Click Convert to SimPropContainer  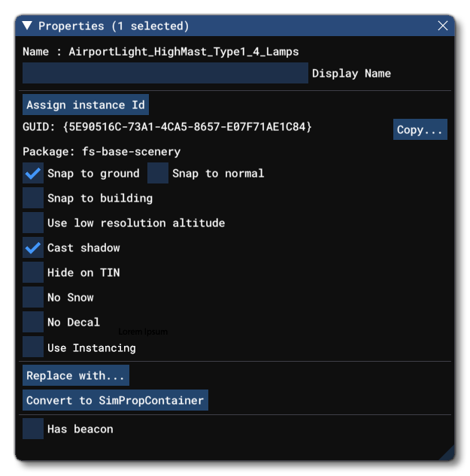click(x=115, y=400)
